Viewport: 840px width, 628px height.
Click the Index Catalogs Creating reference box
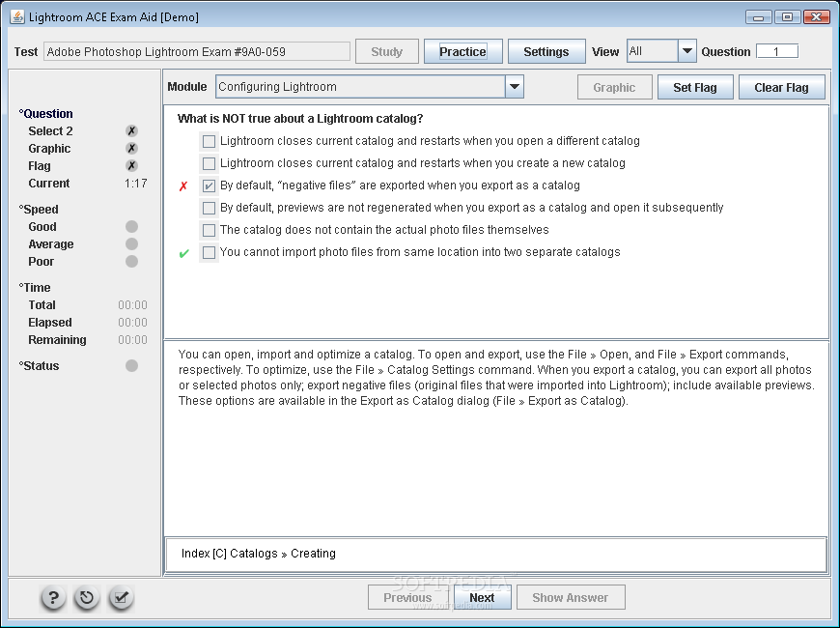[x=495, y=555]
